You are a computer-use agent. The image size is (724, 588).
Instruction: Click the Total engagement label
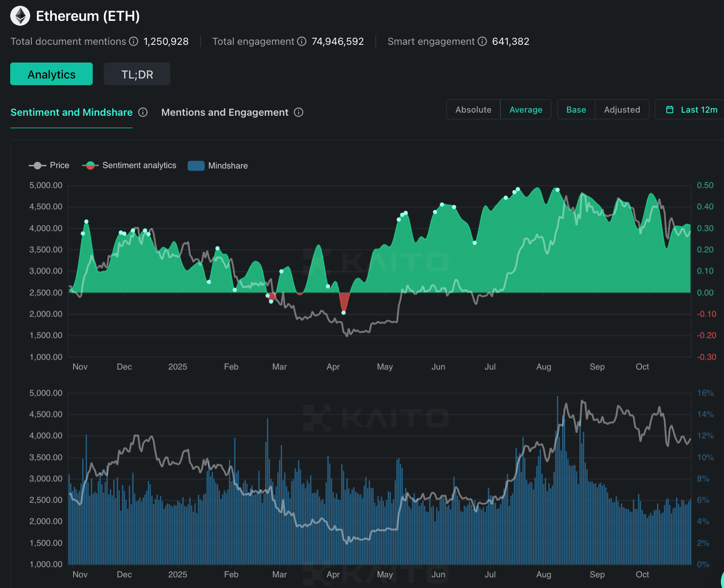pyautogui.click(x=253, y=41)
